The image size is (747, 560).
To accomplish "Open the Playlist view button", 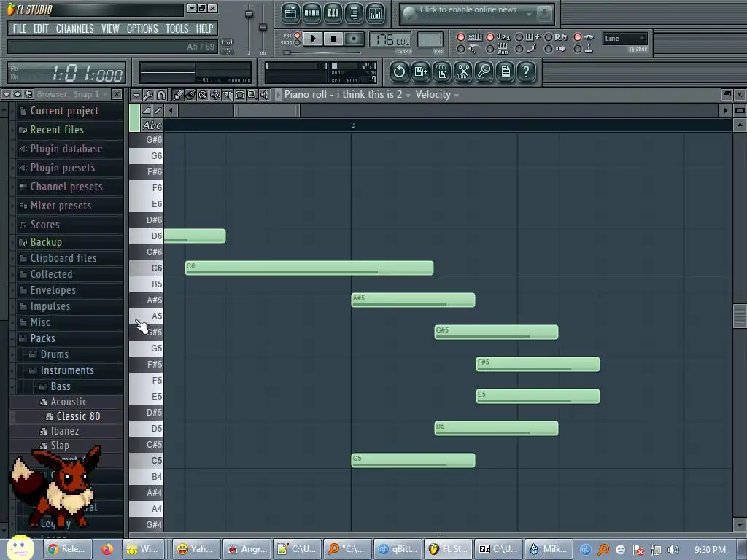I will [x=290, y=13].
